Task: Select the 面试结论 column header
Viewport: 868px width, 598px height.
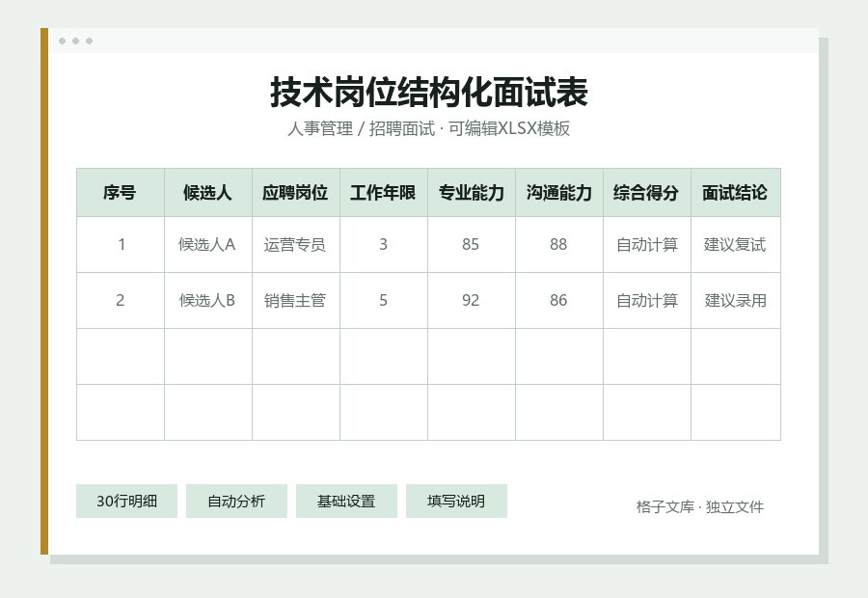Action: 736,192
